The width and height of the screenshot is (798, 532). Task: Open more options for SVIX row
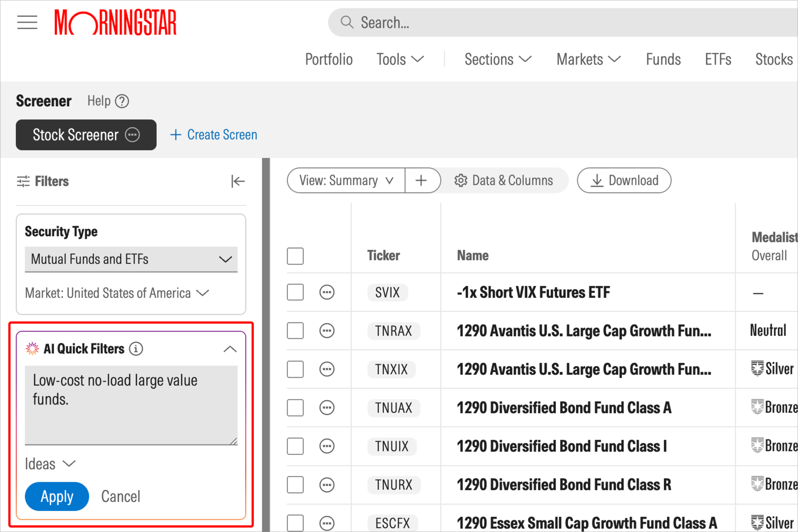point(327,293)
